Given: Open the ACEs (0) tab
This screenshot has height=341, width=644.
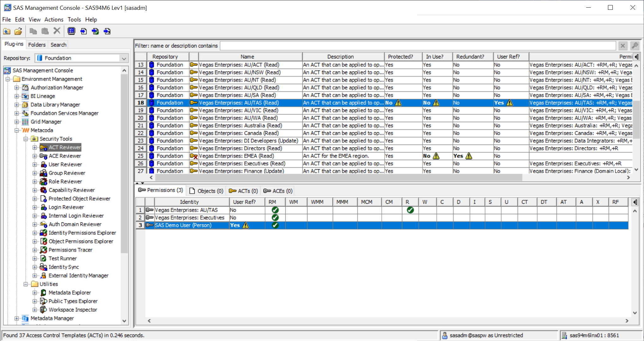Looking at the screenshot, I should (x=278, y=191).
